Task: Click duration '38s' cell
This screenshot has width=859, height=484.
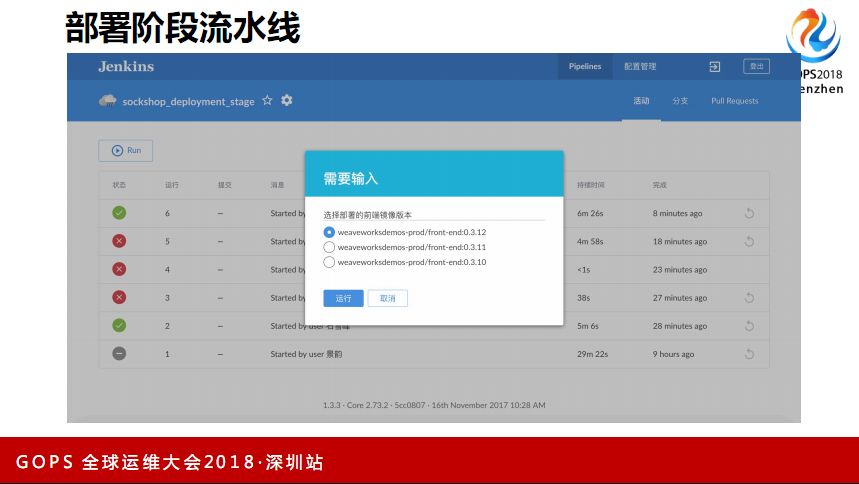Action: (583, 298)
